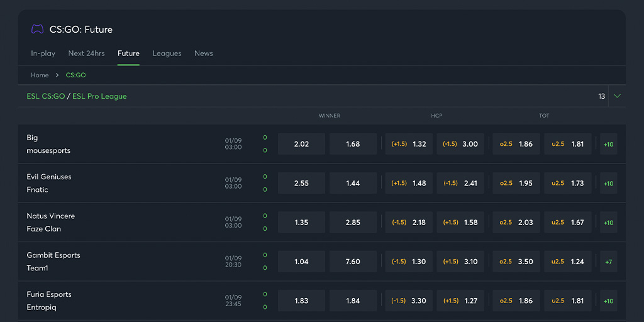Open the ESL CS:GO link
644x322 pixels.
tap(46, 96)
